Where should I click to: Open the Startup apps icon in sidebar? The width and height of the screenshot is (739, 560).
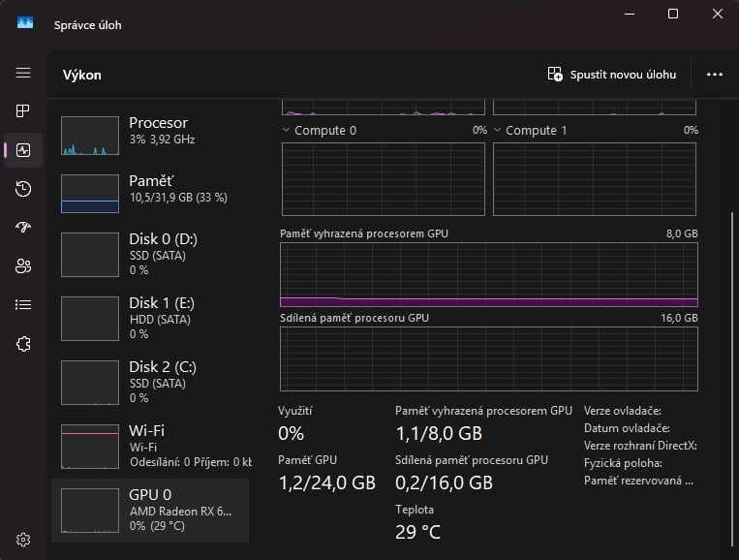pyautogui.click(x=23, y=228)
